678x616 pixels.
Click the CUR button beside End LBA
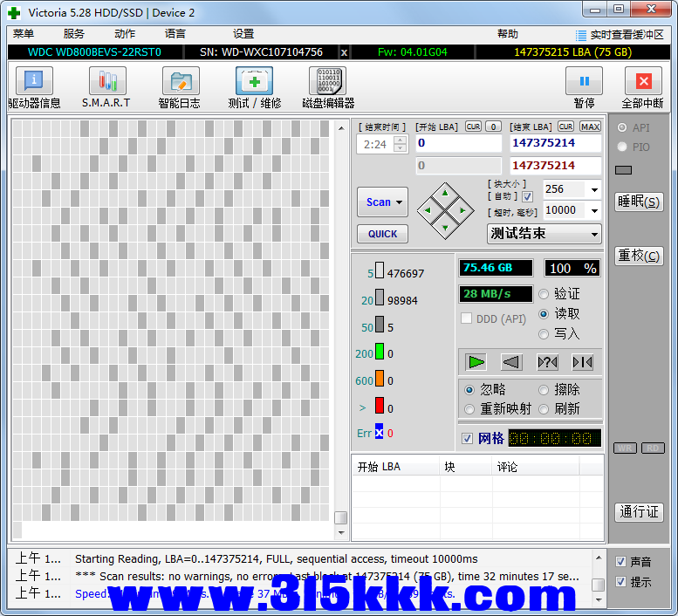click(565, 127)
